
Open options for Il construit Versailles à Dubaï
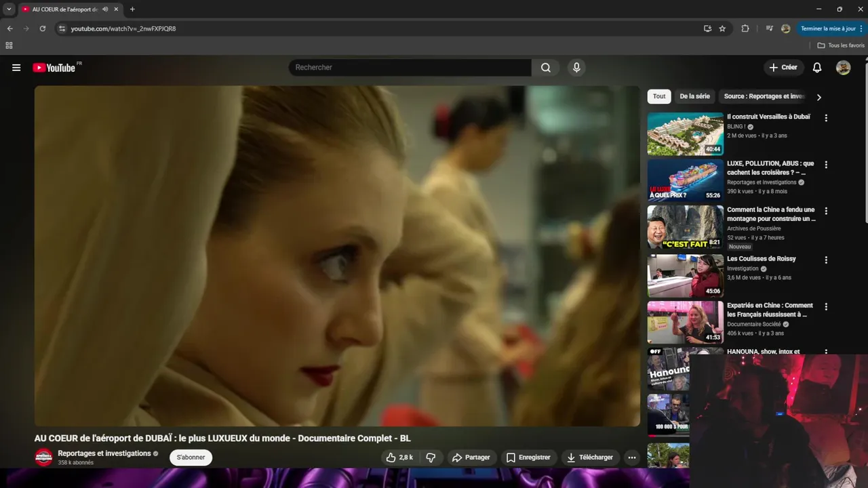(x=826, y=118)
